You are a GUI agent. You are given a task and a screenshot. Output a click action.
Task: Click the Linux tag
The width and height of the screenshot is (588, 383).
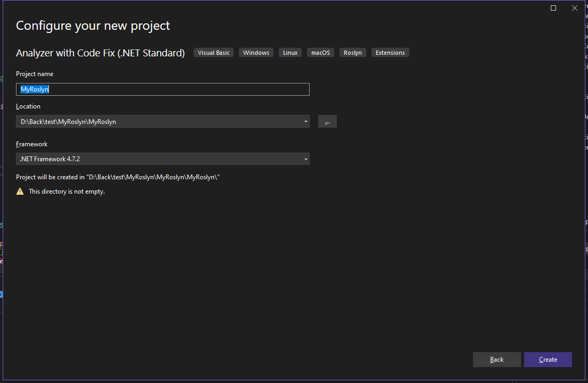(290, 53)
